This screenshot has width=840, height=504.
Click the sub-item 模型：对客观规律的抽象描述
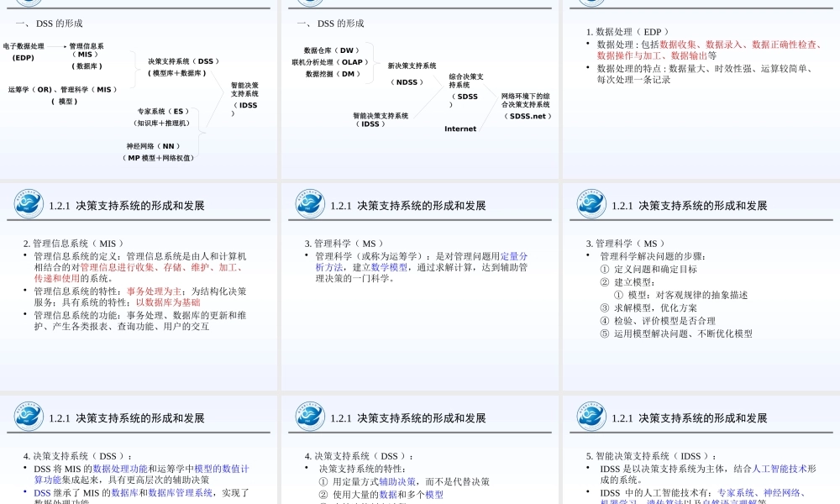point(680,295)
